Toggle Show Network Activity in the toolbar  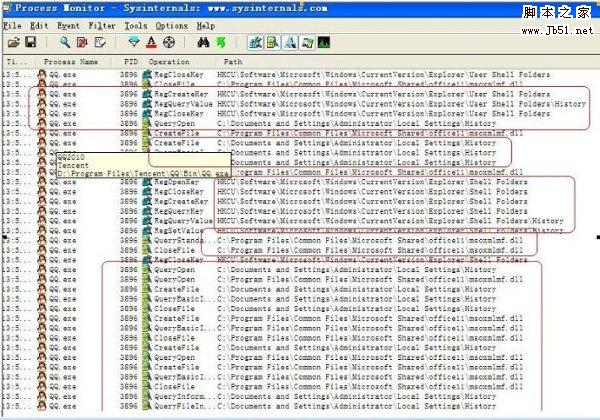(290, 42)
